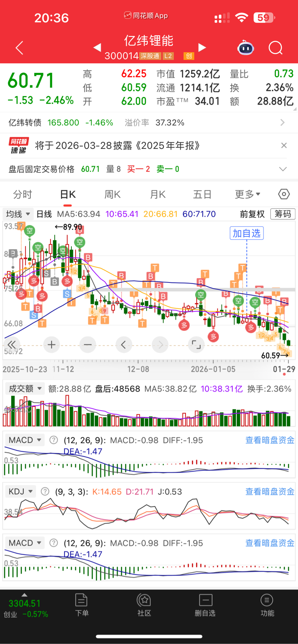298x644 pixels.
Task: Select the 周K tab
Action: point(113,194)
